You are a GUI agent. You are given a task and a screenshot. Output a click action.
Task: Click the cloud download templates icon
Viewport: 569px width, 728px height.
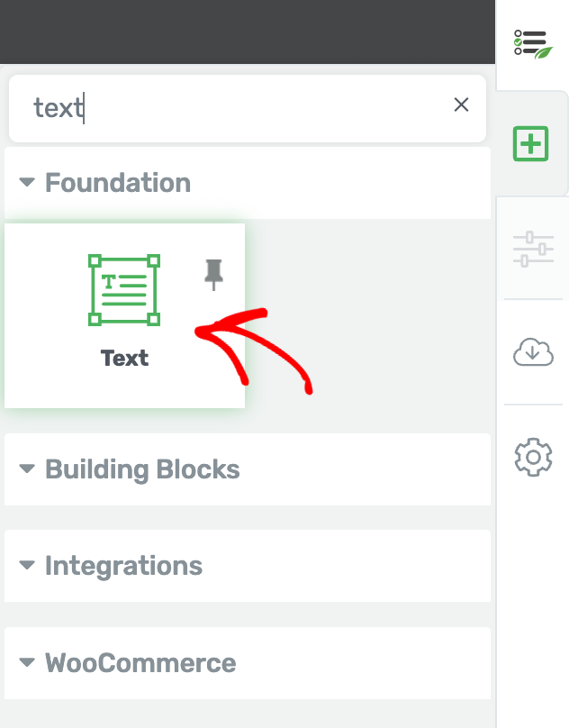point(532,352)
